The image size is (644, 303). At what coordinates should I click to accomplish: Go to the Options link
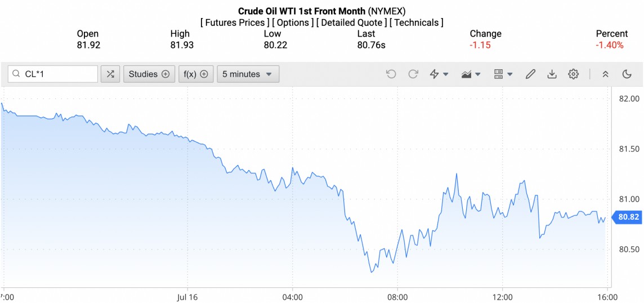tap(294, 23)
